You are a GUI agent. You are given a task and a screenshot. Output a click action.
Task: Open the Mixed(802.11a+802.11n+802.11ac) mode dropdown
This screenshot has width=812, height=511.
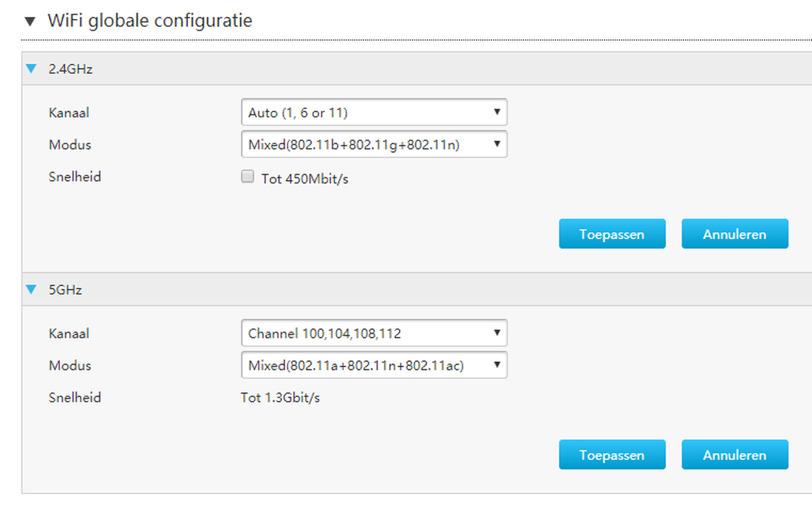373,365
